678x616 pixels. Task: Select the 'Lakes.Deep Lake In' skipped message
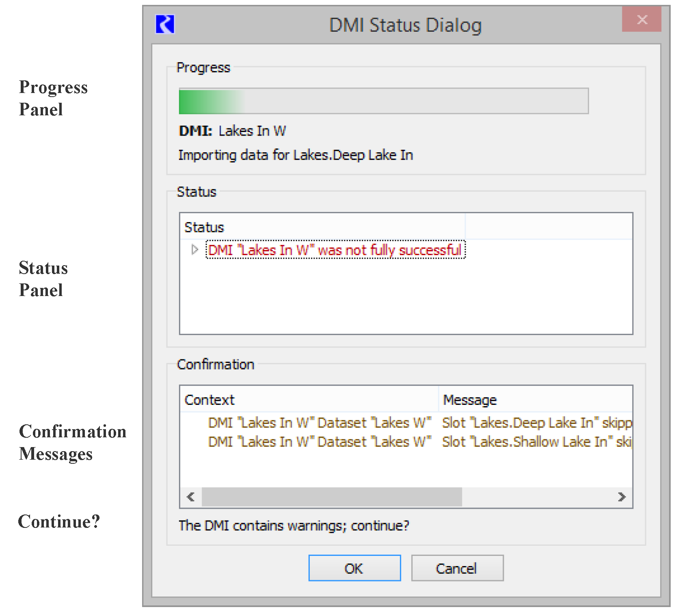click(x=537, y=423)
